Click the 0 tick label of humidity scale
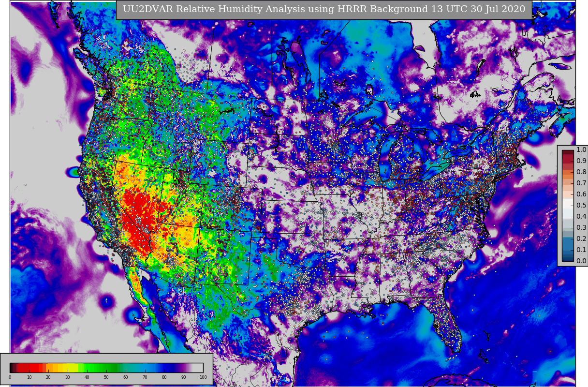Viewport: 588px width, 387px height. (x=10, y=377)
